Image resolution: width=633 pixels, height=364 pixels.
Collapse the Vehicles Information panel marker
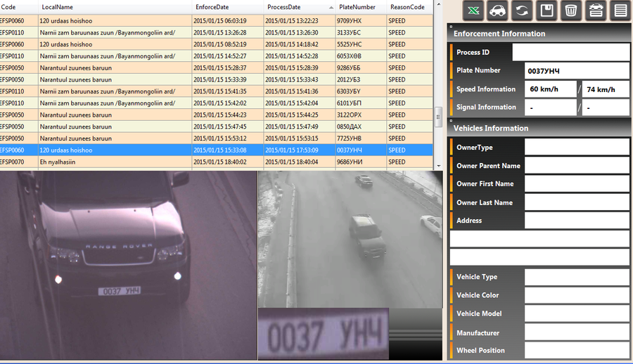(x=451, y=121)
